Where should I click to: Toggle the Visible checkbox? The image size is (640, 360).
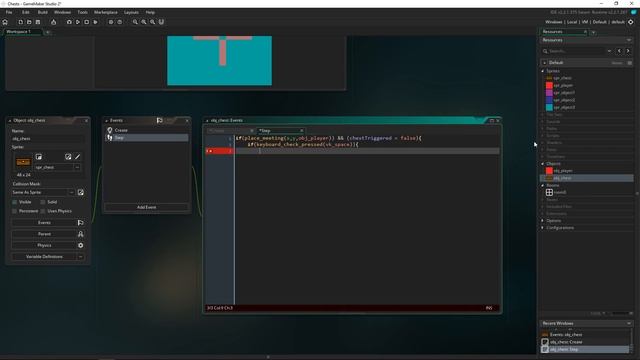[x=15, y=202]
